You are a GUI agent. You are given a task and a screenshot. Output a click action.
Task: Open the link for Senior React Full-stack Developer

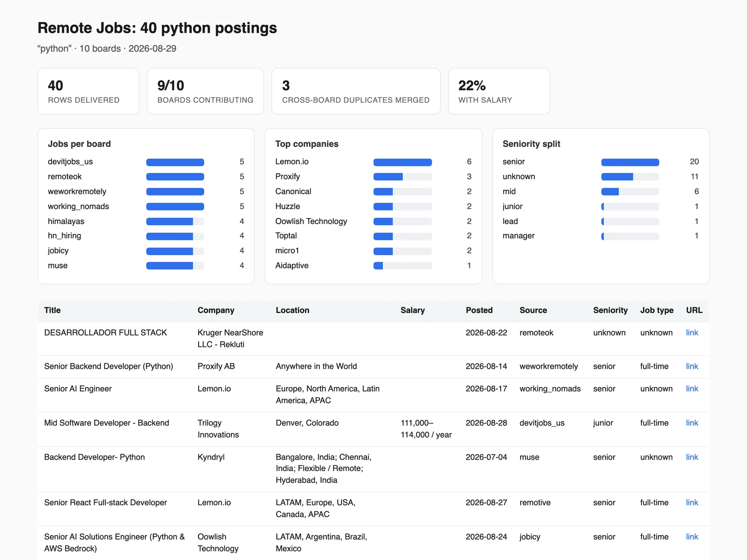tap(692, 502)
